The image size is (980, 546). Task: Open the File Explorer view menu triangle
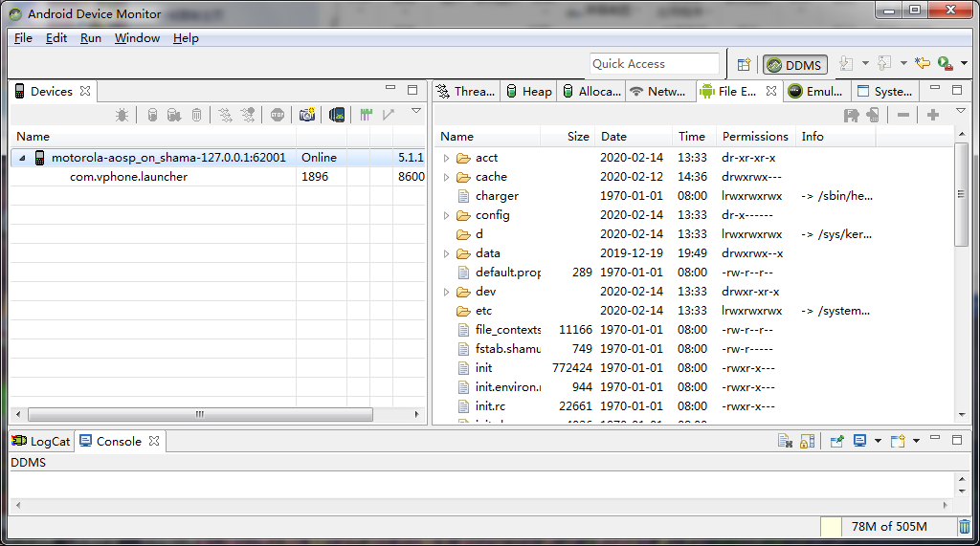961,111
